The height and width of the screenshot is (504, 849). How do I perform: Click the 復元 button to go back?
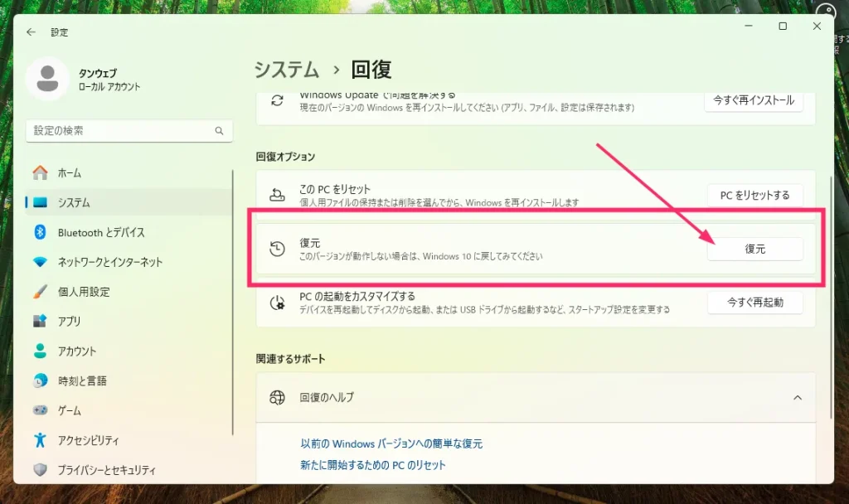pos(754,249)
